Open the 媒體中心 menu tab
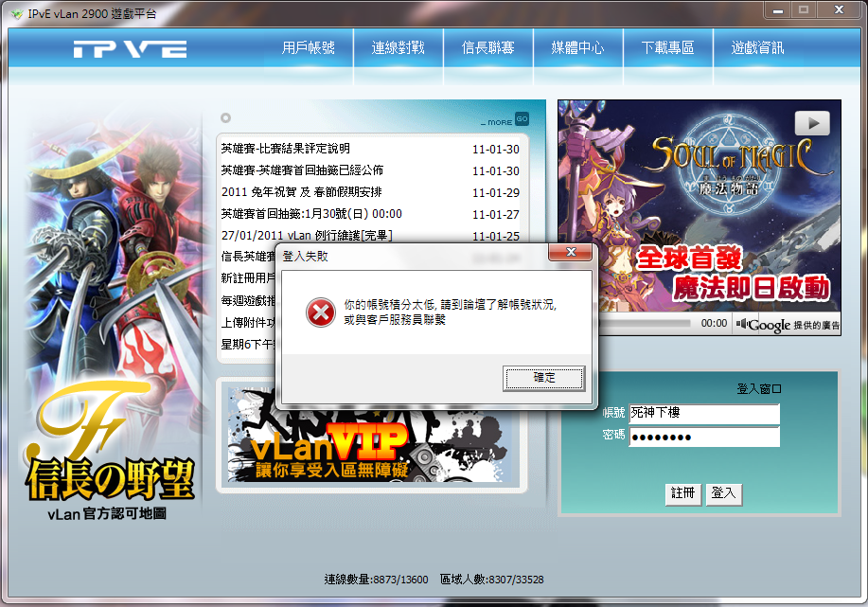Image resolution: width=868 pixels, height=607 pixels. (x=577, y=48)
